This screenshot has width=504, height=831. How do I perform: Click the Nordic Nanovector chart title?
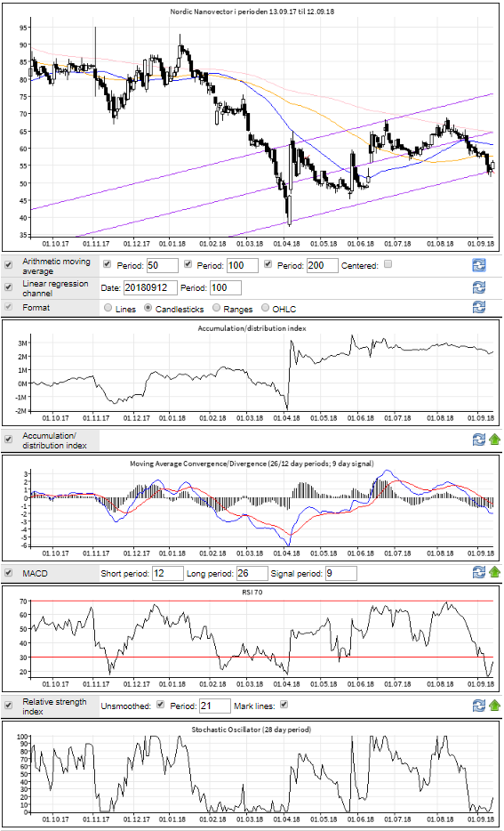click(x=252, y=11)
